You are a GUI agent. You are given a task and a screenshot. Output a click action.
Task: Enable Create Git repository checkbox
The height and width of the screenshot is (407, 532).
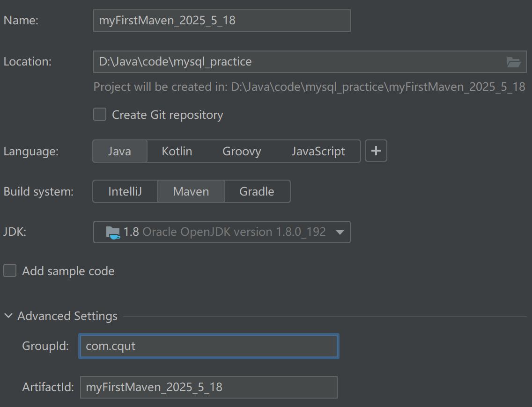[100, 115]
